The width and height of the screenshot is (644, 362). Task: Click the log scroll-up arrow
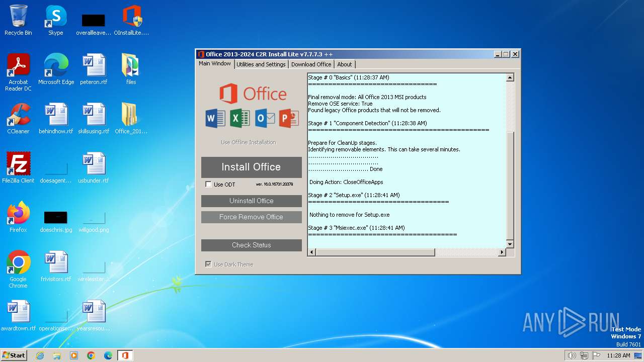coord(510,77)
